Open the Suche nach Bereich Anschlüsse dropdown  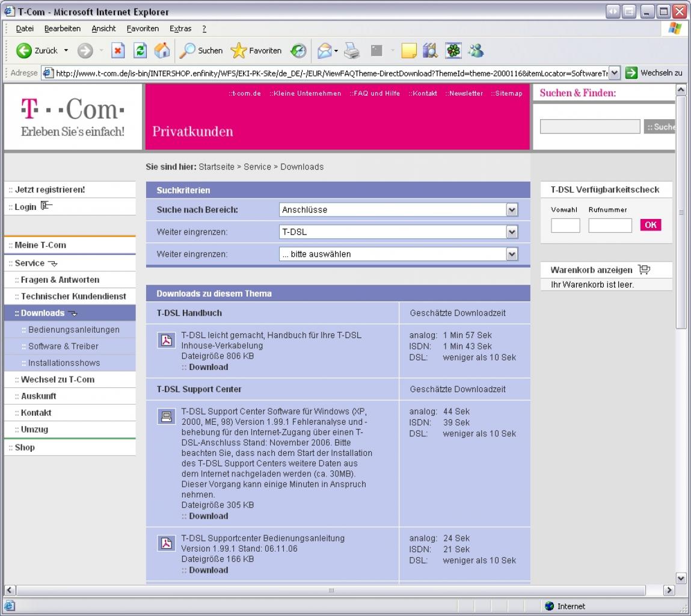click(398, 210)
